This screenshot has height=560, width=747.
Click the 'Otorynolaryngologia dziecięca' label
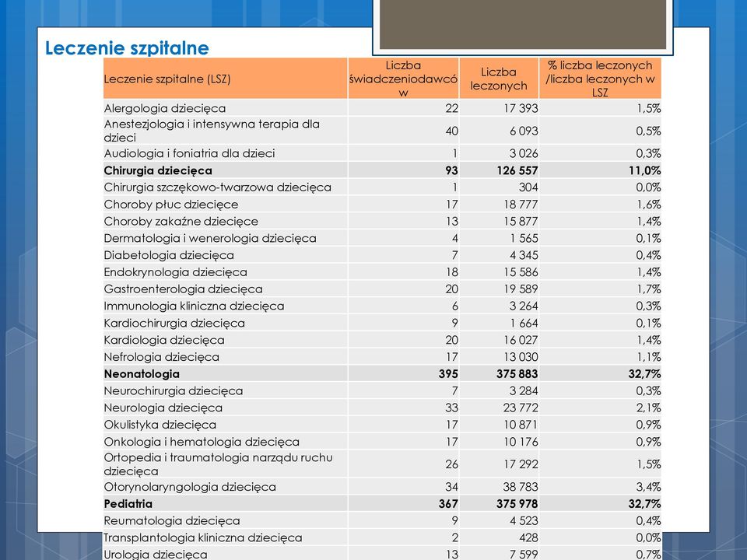(x=190, y=487)
